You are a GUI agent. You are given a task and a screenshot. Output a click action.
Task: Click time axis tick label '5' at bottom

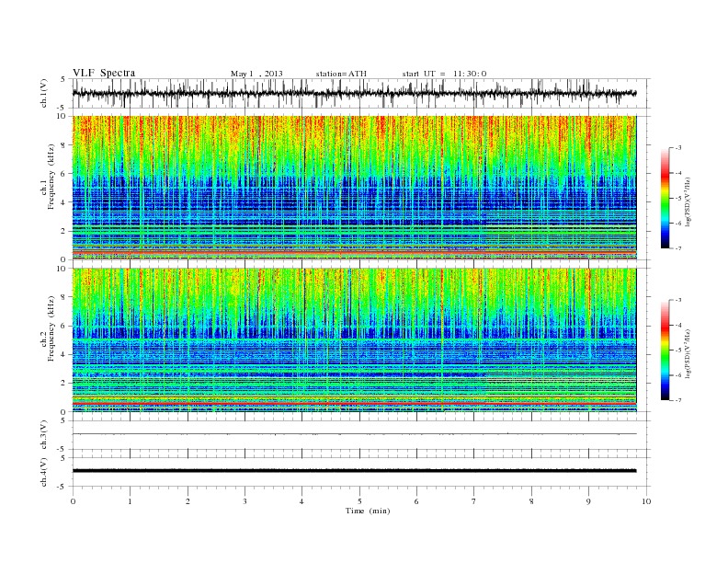(x=359, y=501)
